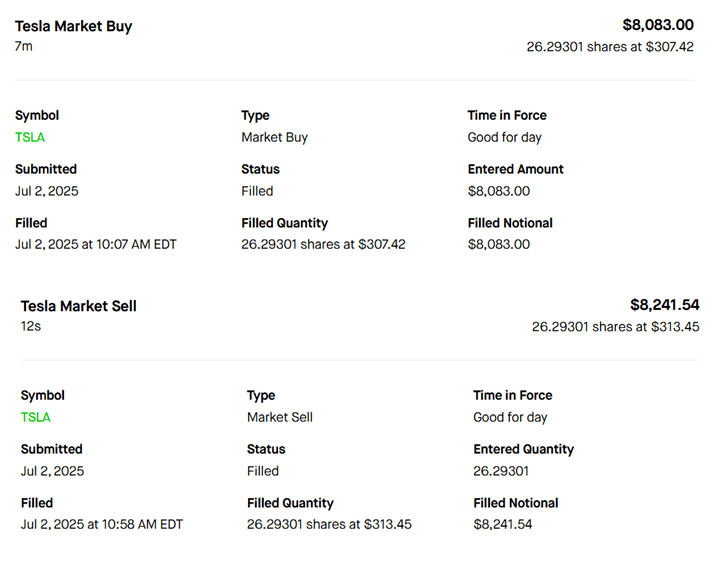This screenshot has width=710, height=586.
Task: Click the Market Sell type value
Action: point(280,417)
